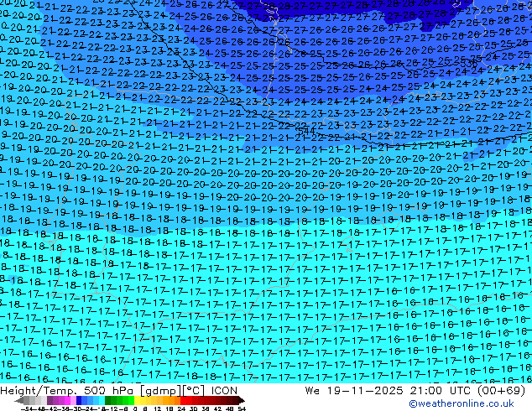Viewport: 532px width, 411px height.
Task: Click the gray left arrow end of the legend
Action: click(19, 400)
